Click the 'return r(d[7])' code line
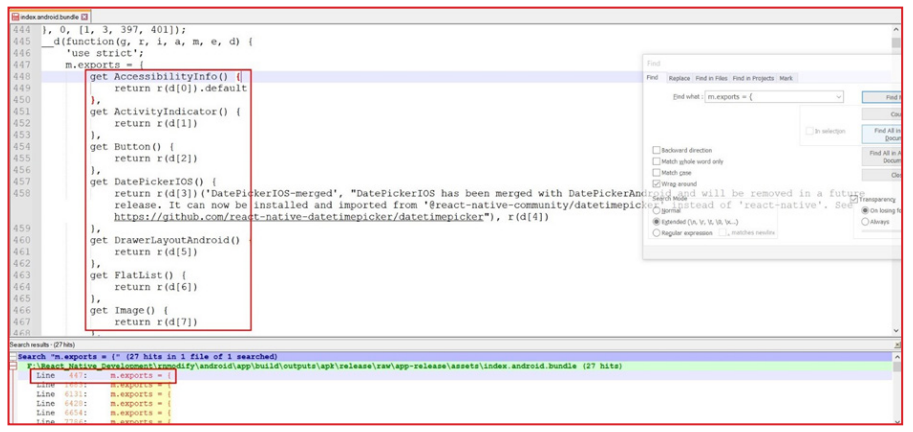Screen dimensions: 913x432 coord(156,321)
